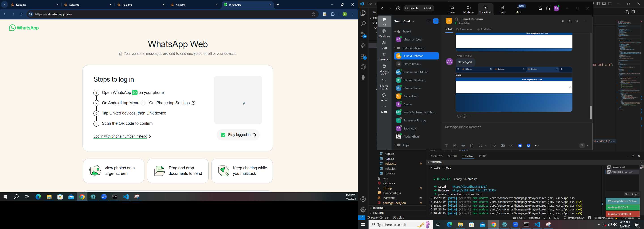Image resolution: width=644 pixels, height=229 pixels.
Task: Reload the WhatsApp Web page
Action: click(21, 14)
